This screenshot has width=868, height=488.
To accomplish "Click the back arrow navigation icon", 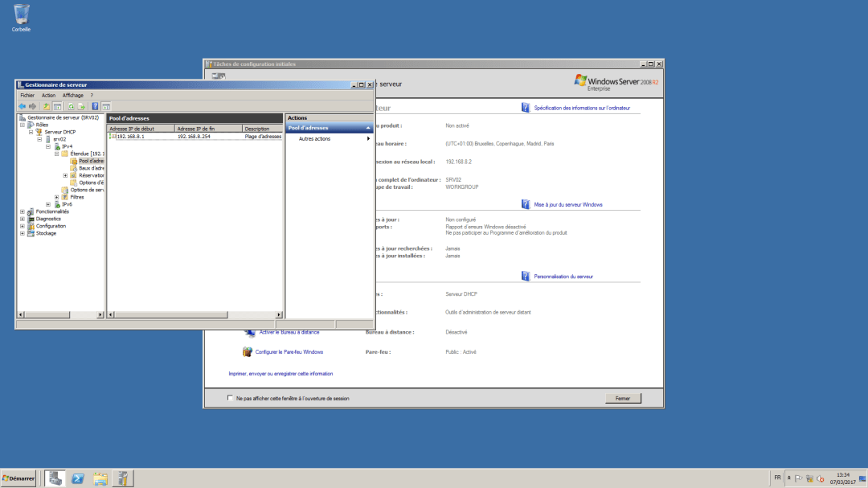I will 22,106.
